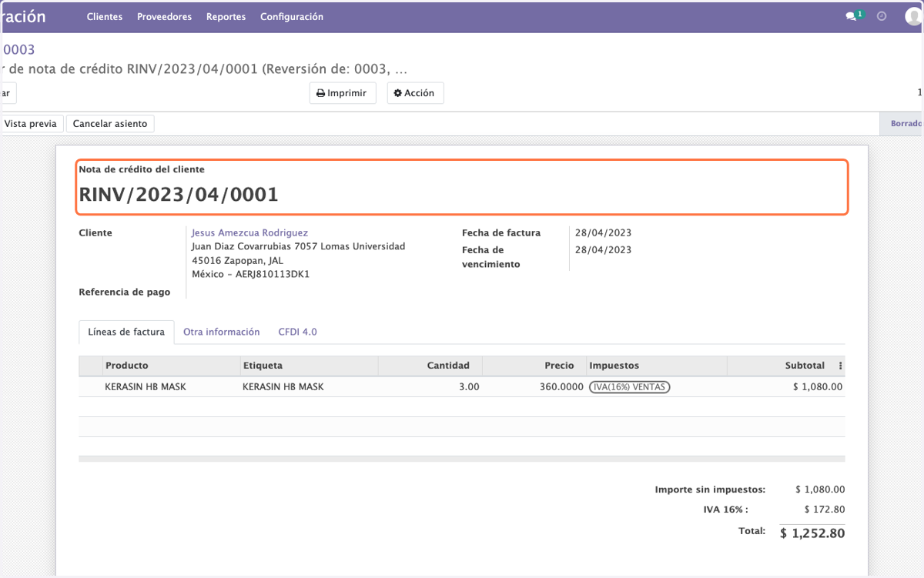This screenshot has height=578, width=924.
Task: Sort by Producto column header
Action: click(x=172, y=366)
